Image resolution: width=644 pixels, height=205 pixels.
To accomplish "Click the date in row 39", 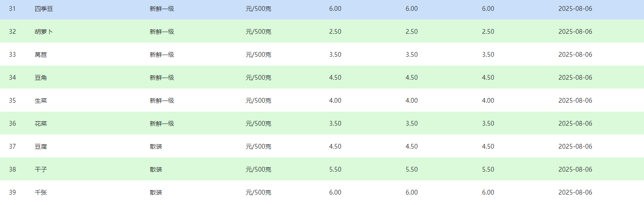I will 575,192.
